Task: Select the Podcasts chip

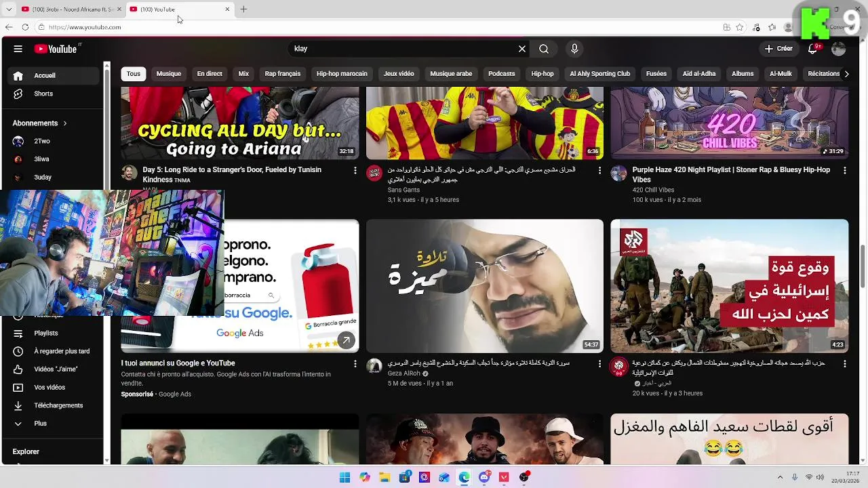Action: point(502,74)
